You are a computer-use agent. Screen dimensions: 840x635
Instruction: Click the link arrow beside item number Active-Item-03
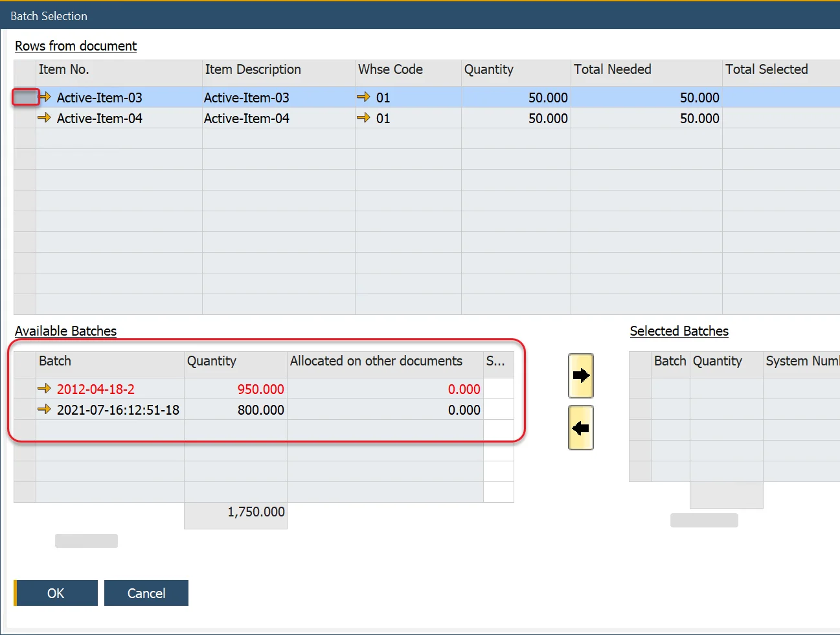pos(45,97)
